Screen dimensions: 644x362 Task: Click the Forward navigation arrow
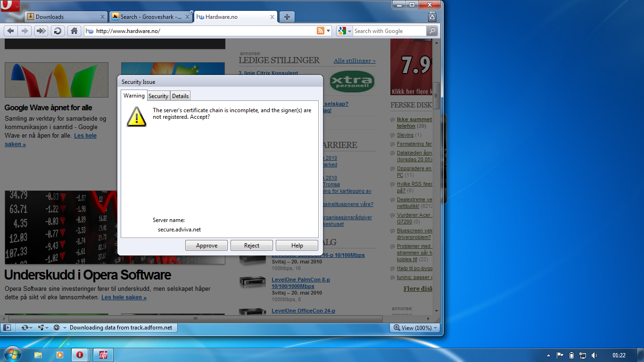point(25,31)
